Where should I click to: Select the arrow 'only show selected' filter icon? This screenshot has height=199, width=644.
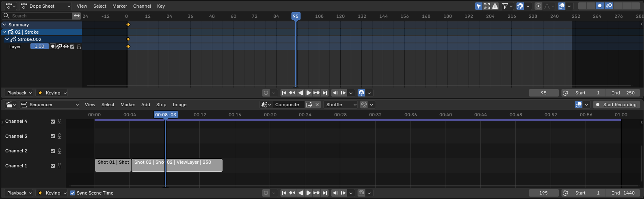click(x=479, y=6)
